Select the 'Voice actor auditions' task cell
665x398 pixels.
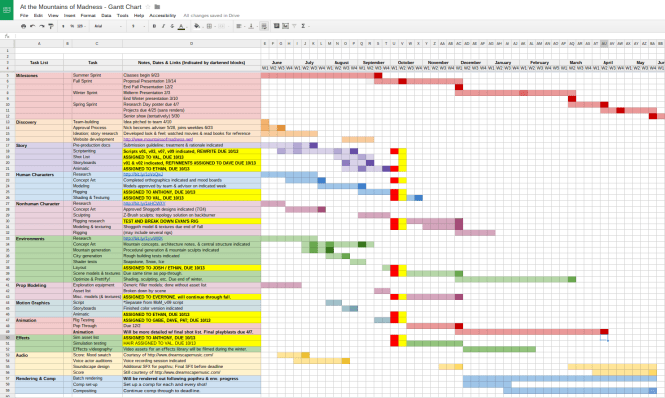pyautogui.click(x=97, y=361)
